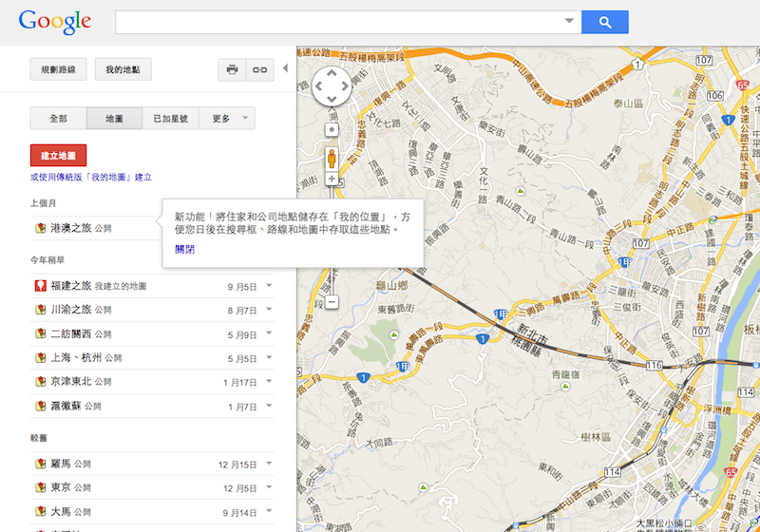Select the 已加星號 tab
This screenshot has height=532, width=760.
[171, 118]
